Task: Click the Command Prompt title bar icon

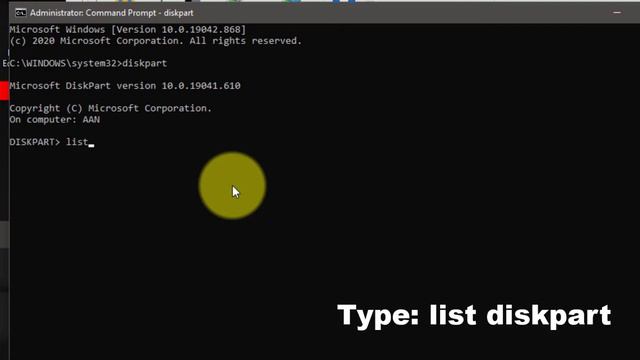Action: click(x=20, y=13)
